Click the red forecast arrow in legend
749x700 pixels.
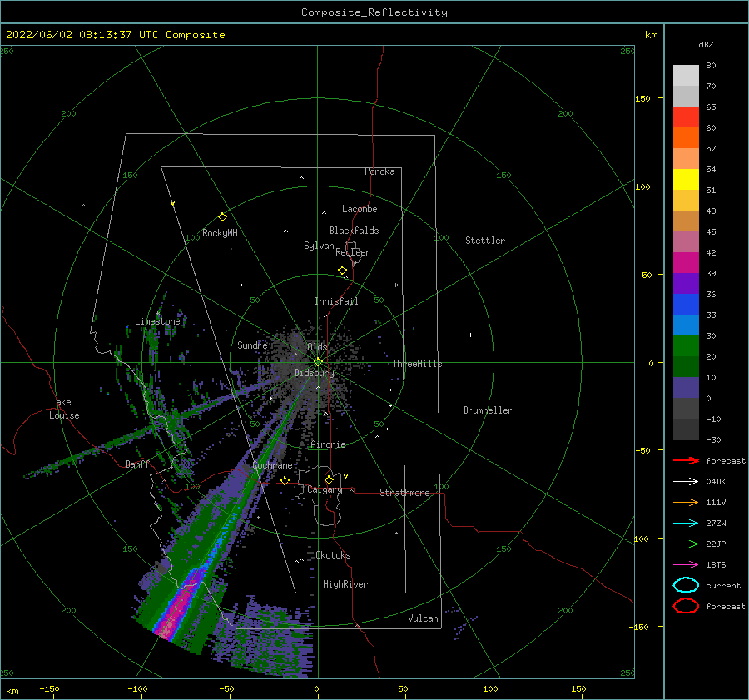[686, 460]
